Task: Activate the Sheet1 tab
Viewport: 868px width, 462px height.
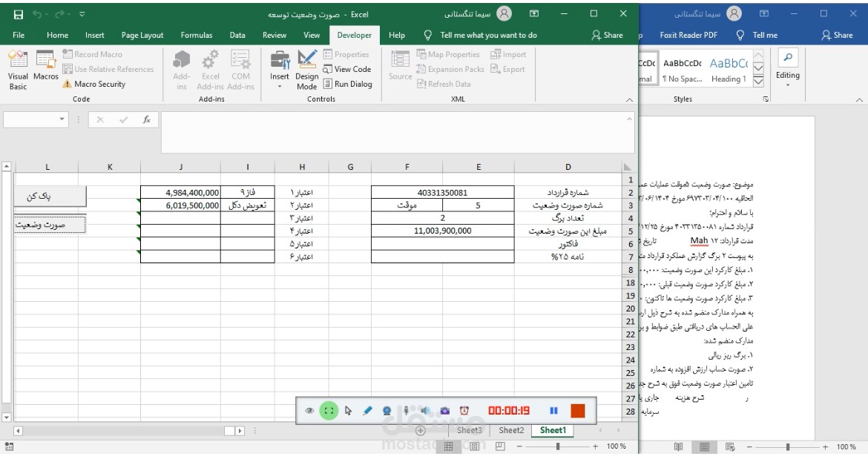Action: (x=553, y=430)
